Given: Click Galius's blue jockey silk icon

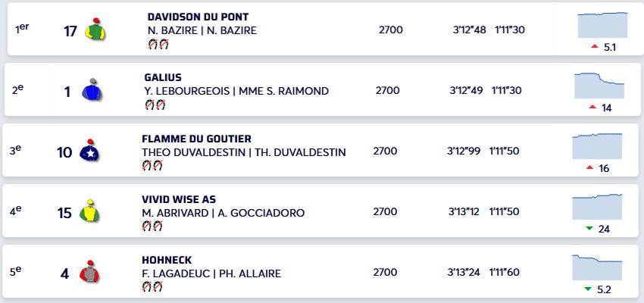Looking at the screenshot, I should 92,91.
